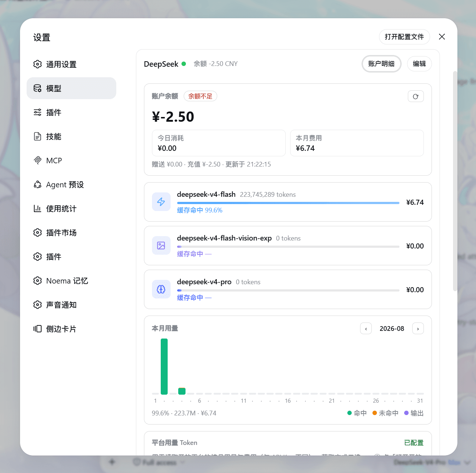This screenshot has height=473, width=476.
Task: Open 账户明细 for DeepSeek
Action: pyautogui.click(x=381, y=64)
